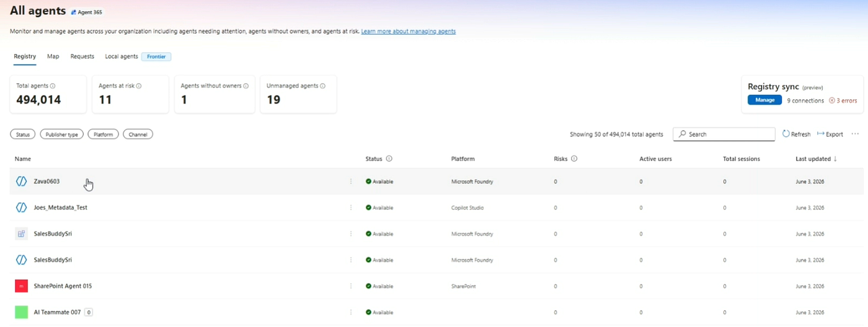Click the Total sessions column header
Viewport: 868px width, 327px height.
(742, 159)
